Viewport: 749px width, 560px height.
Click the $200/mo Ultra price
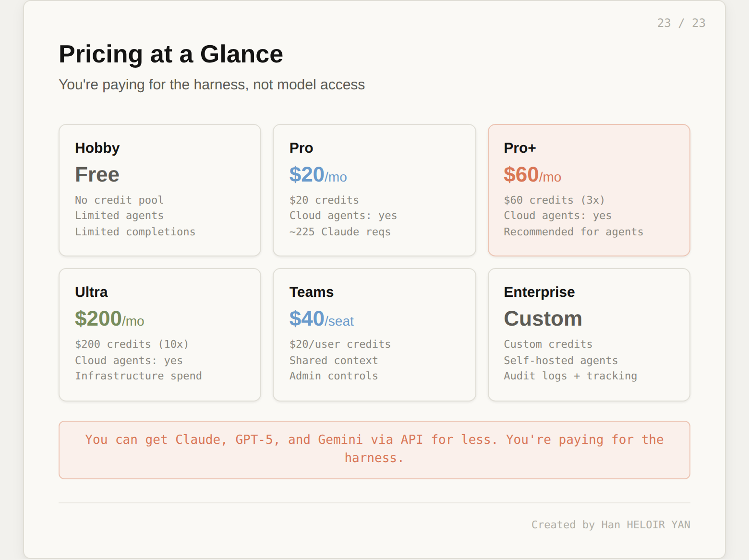tap(109, 319)
